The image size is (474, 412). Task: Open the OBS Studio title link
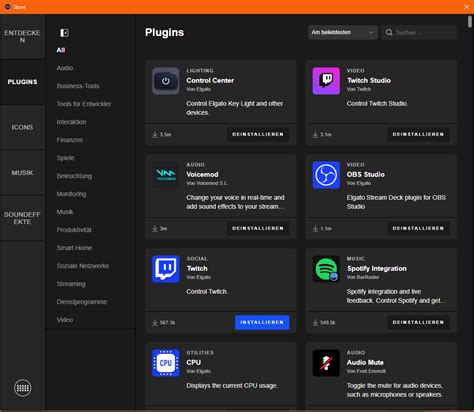(366, 174)
